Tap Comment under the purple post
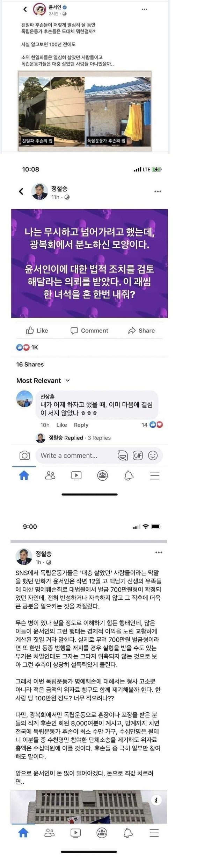 point(89,331)
